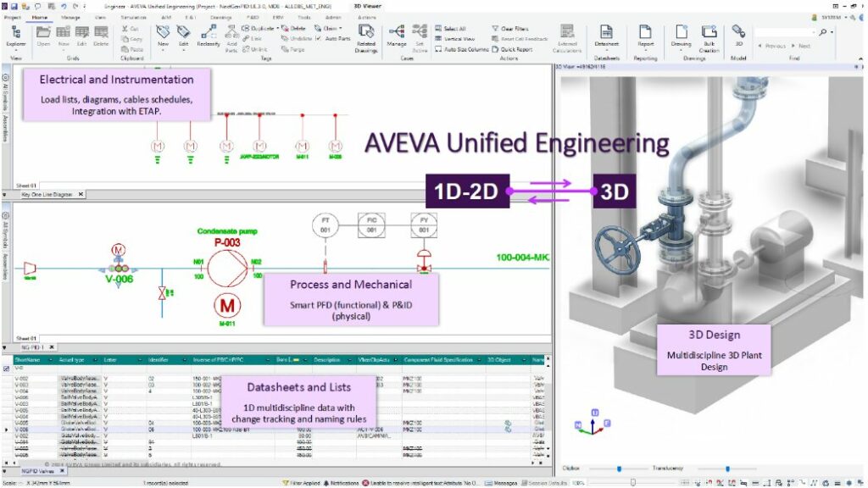Adjust the Translucency slider

click(727, 469)
